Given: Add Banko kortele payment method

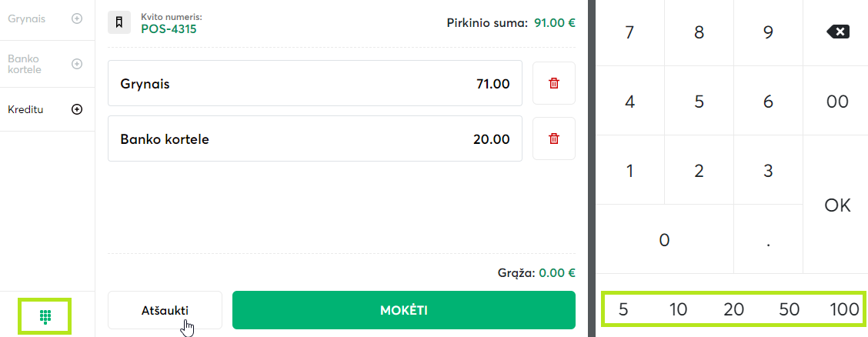Looking at the screenshot, I should [77, 64].
